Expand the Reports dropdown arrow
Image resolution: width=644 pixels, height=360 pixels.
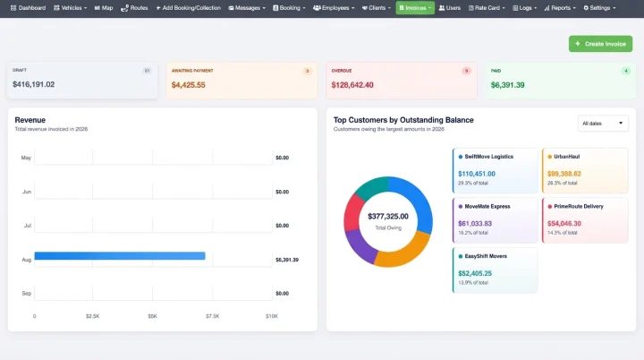574,8
